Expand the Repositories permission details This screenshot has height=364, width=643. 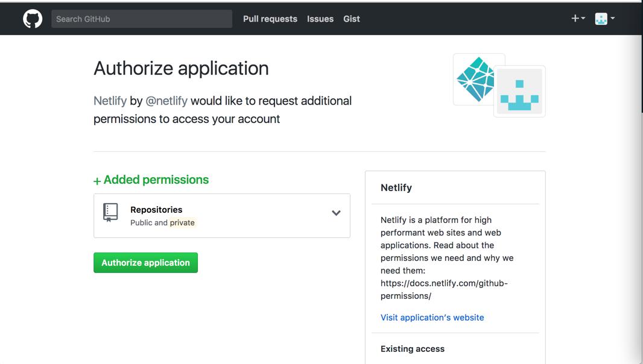pos(336,213)
